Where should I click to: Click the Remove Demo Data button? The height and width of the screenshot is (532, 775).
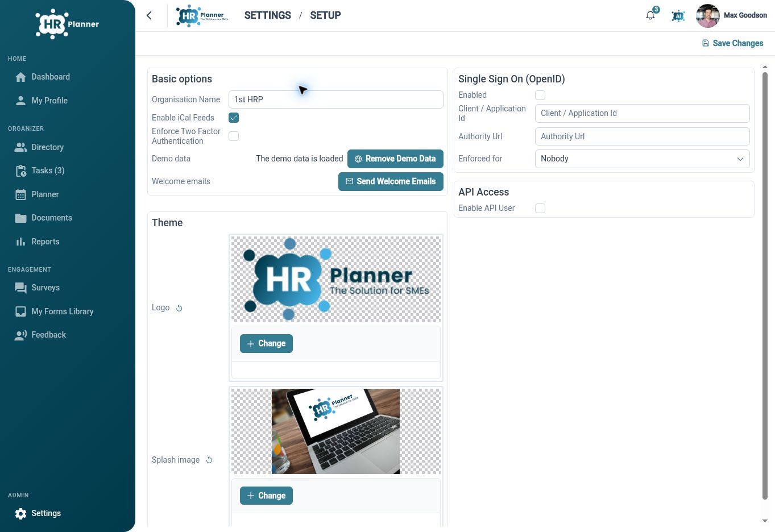pyautogui.click(x=395, y=159)
